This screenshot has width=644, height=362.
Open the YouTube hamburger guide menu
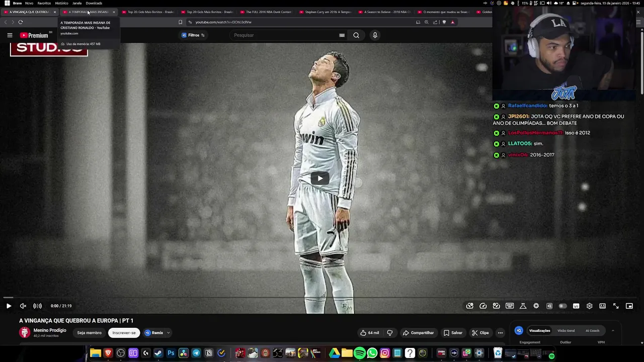point(10,35)
